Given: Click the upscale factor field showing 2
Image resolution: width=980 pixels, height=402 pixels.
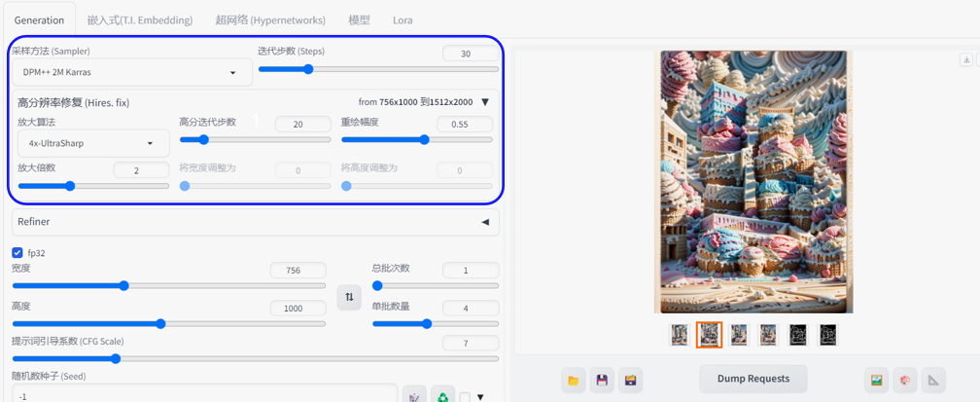Looking at the screenshot, I should point(141,169).
